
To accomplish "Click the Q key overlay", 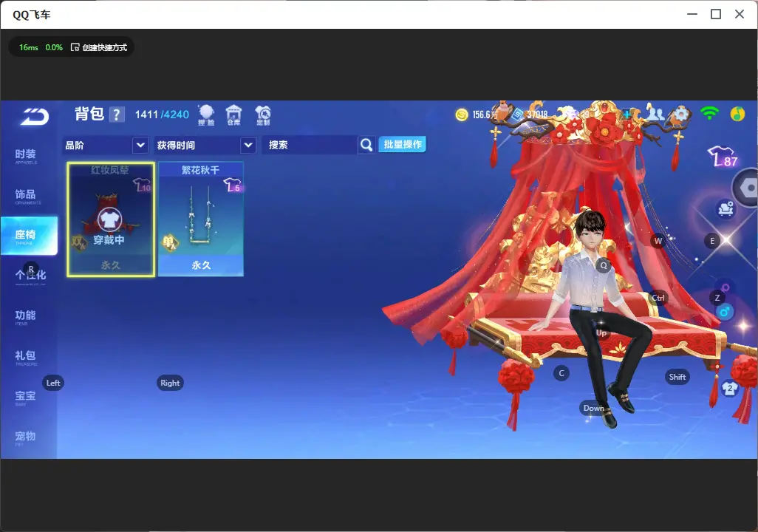I will click(604, 265).
